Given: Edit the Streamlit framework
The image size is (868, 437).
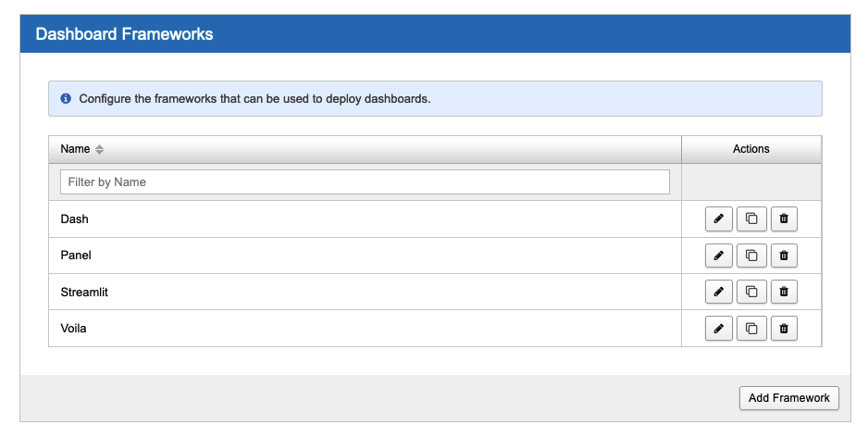Looking at the screenshot, I should point(718,292).
